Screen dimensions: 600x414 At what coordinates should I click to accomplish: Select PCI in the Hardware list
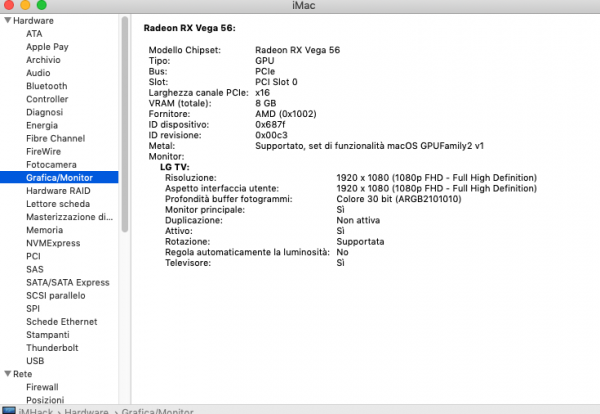tap(33, 256)
